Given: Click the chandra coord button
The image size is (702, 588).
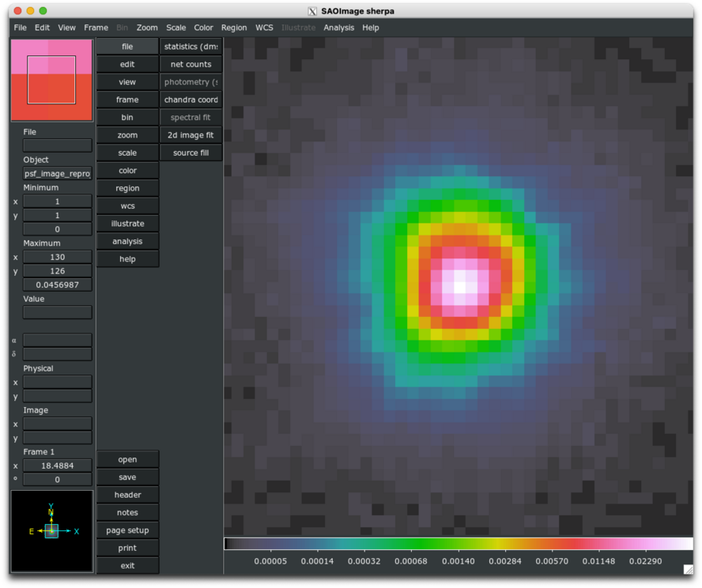Looking at the screenshot, I should 191,100.
